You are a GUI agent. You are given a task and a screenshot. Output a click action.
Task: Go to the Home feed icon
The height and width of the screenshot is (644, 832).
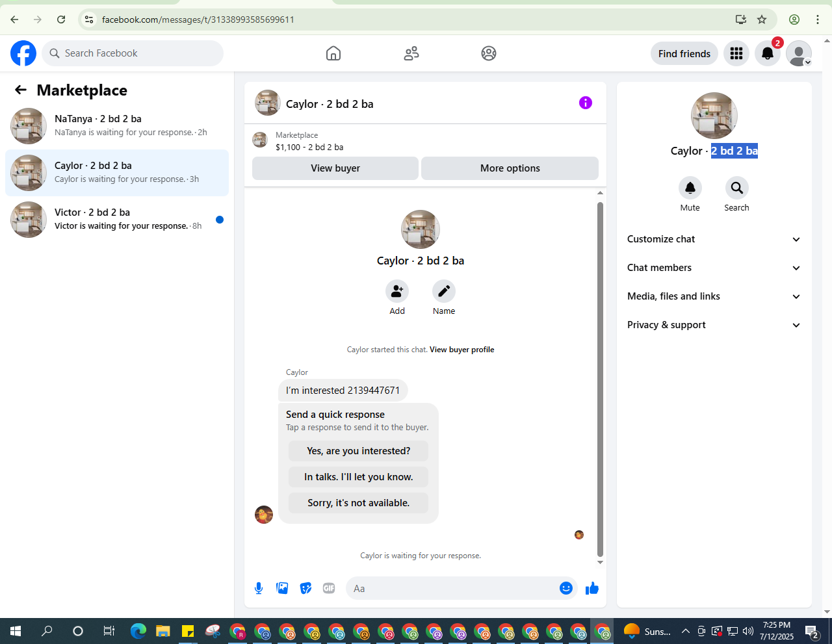coord(333,53)
